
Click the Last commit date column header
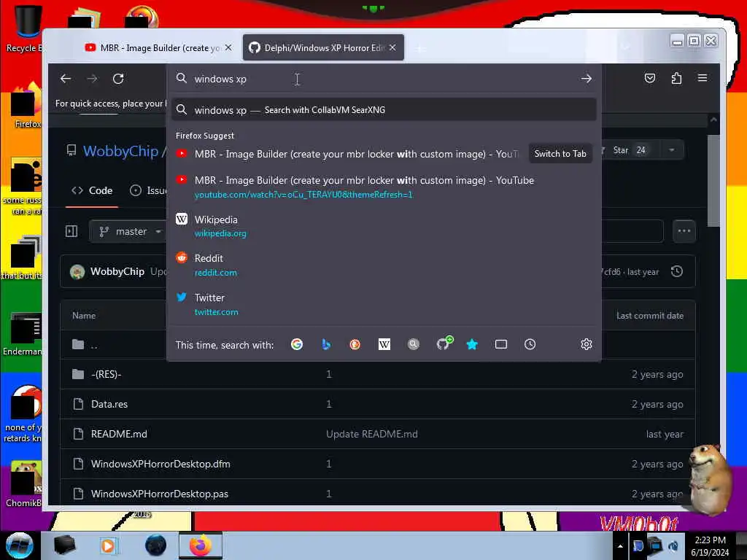pyautogui.click(x=650, y=316)
